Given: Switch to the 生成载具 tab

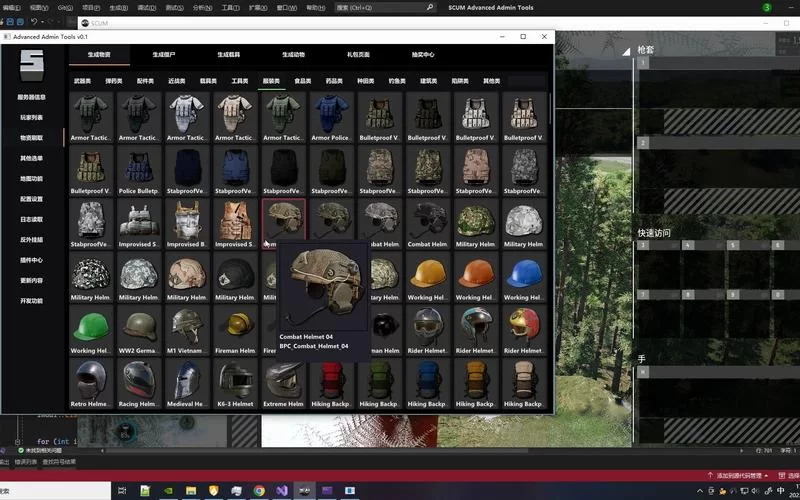Looking at the screenshot, I should pyautogui.click(x=230, y=54).
